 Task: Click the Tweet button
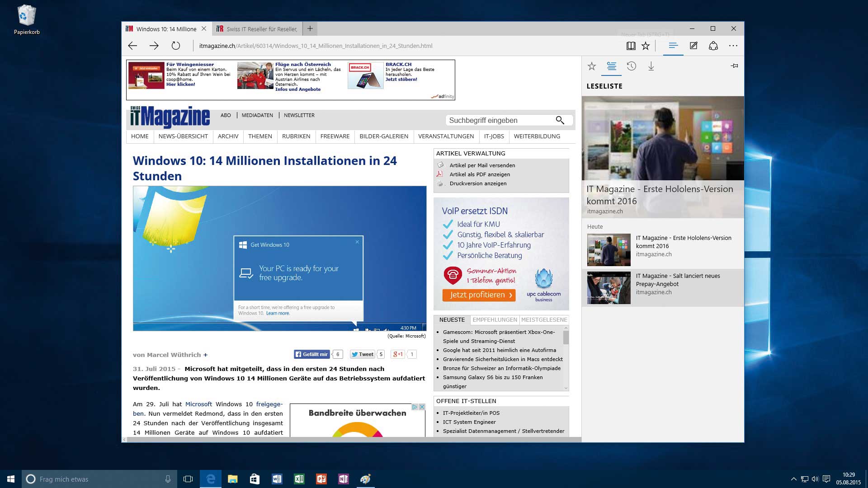pos(363,354)
